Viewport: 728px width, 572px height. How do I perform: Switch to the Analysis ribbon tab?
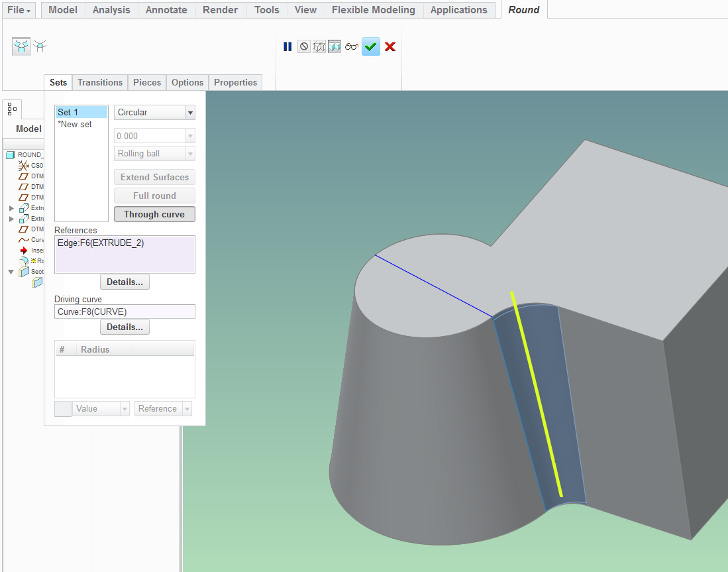111,10
